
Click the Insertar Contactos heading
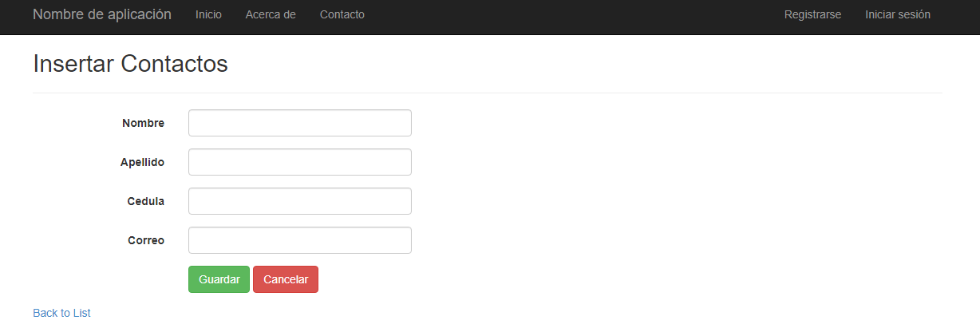pos(130,64)
